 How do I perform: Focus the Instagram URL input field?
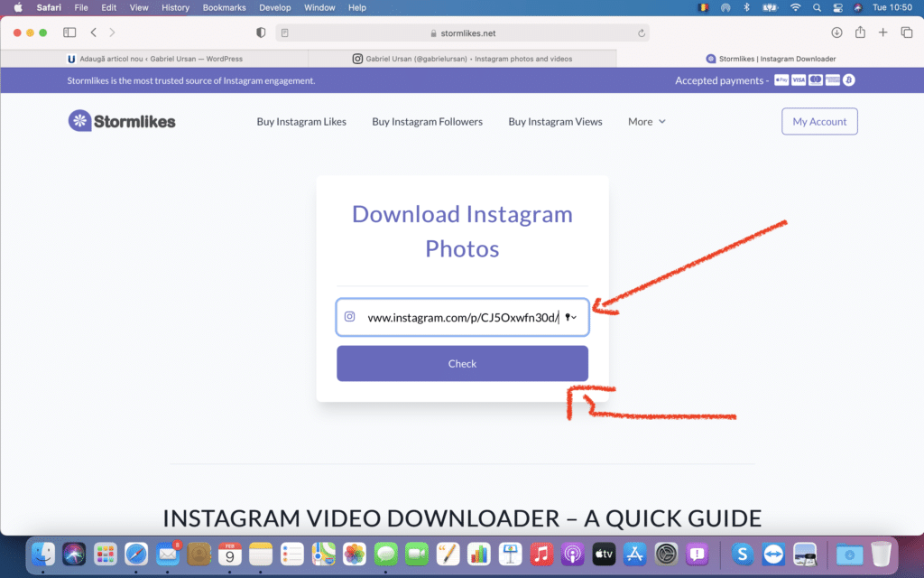[x=462, y=317]
